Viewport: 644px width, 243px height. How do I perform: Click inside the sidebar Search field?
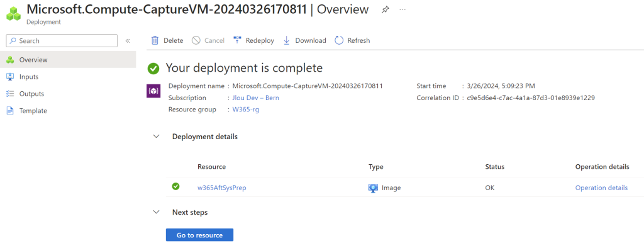62,41
